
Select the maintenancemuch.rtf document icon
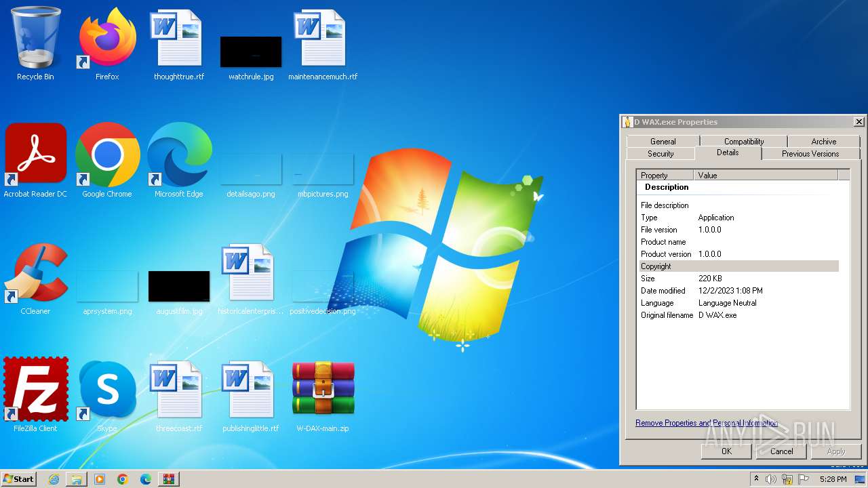[x=323, y=44]
